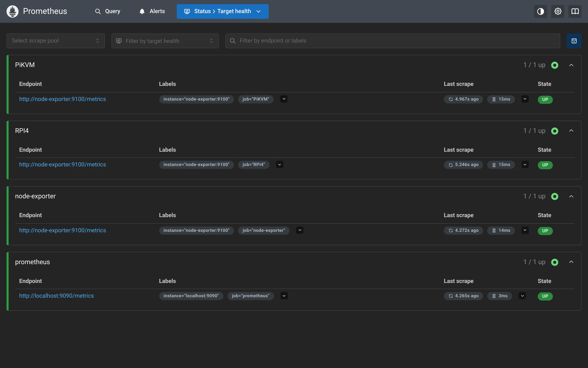Toggle the light/dark theme icon

coord(540,11)
